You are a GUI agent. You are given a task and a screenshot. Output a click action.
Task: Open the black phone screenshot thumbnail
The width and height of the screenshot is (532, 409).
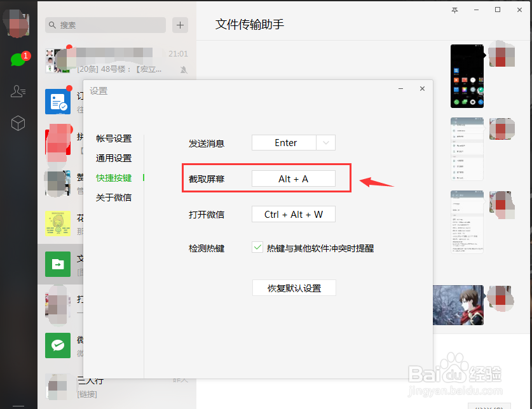467,76
